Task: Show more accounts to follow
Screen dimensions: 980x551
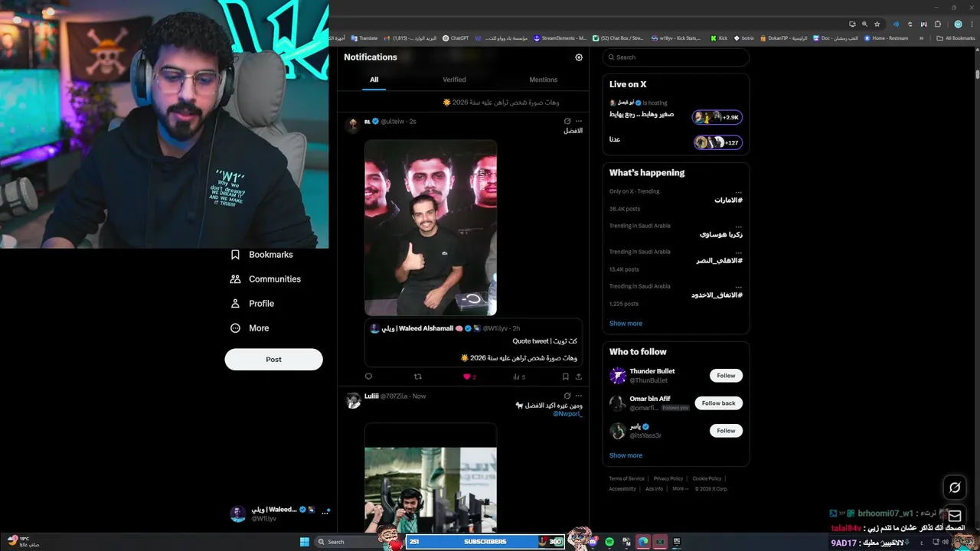Action: click(x=626, y=455)
